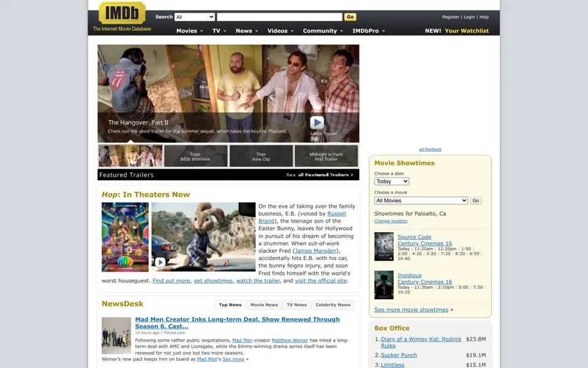Open the Login link

469,17
